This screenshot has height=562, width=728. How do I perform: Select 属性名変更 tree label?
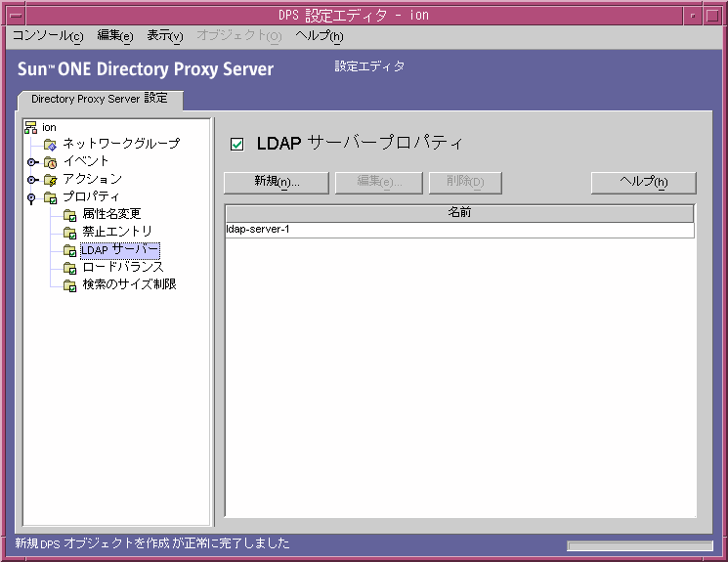pos(111,214)
